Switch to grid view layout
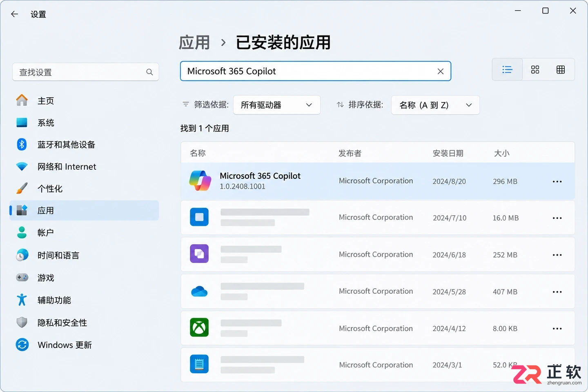Viewport: 588px width, 392px height. click(x=535, y=69)
